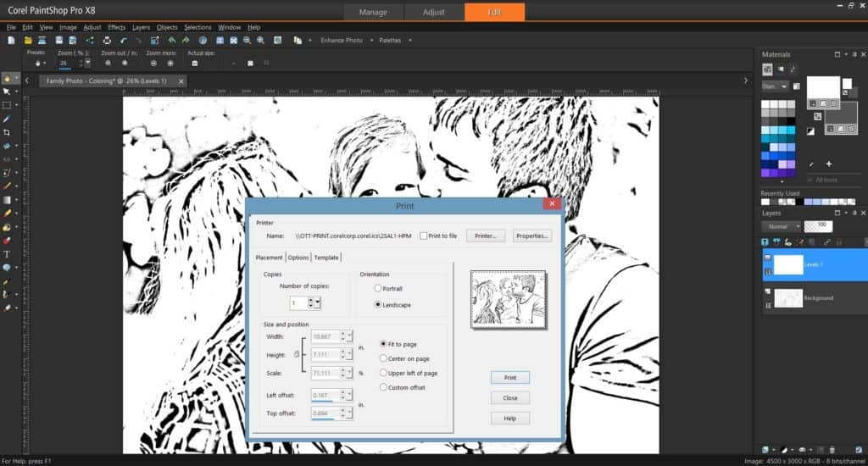
Task: Select the Center on page option
Action: pyautogui.click(x=383, y=358)
